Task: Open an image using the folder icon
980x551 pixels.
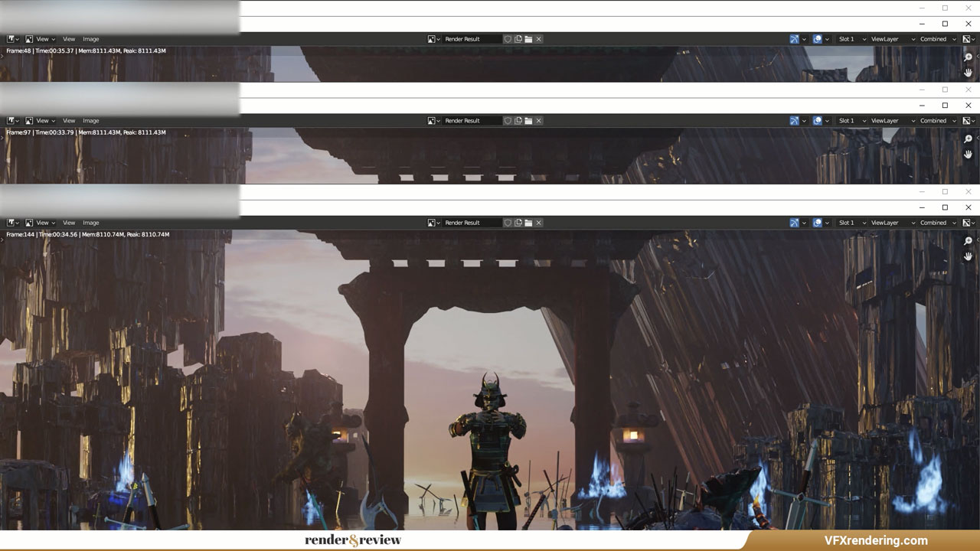Action: [x=529, y=223]
